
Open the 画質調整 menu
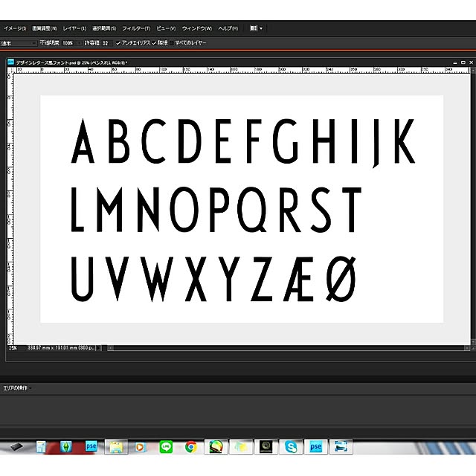[x=45, y=28]
